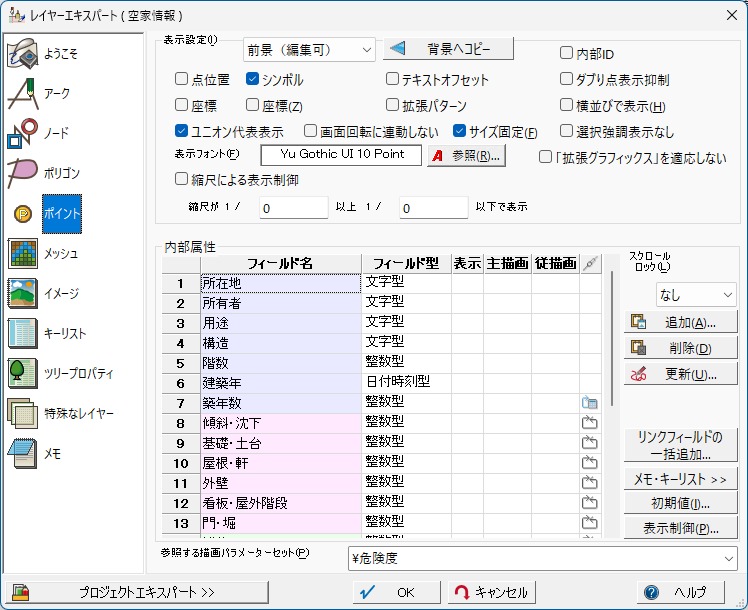This screenshot has height=610, width=748.
Task: Select the 所在地 field name cell
Action: pyautogui.click(x=281, y=283)
